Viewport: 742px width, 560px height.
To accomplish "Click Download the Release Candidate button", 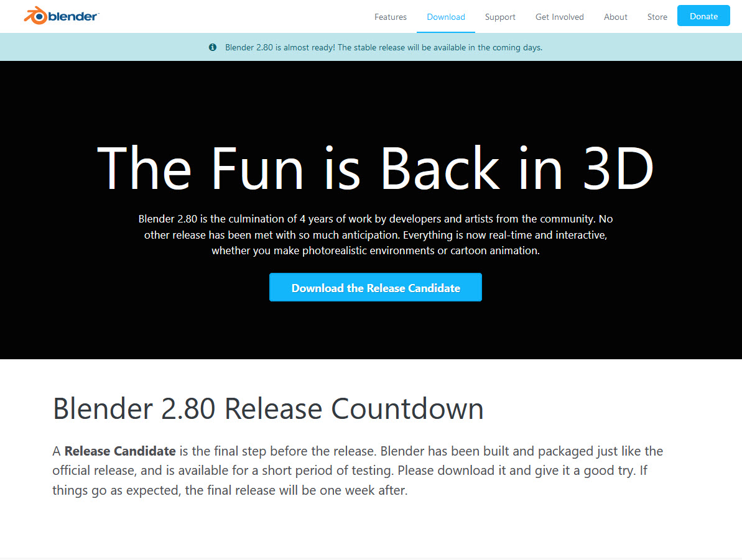I will (x=376, y=287).
